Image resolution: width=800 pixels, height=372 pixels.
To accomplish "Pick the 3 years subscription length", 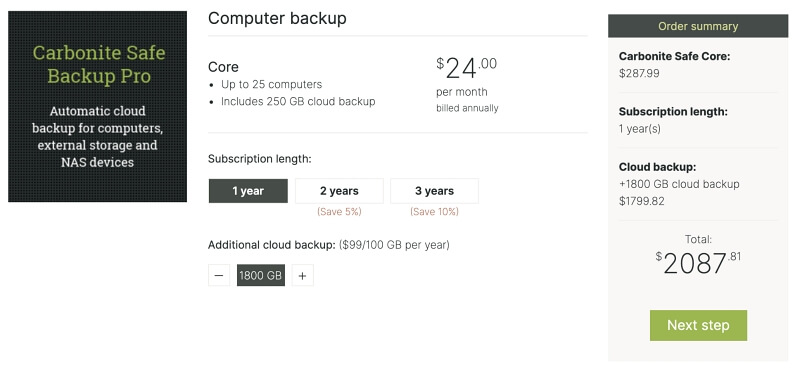I will pos(434,191).
